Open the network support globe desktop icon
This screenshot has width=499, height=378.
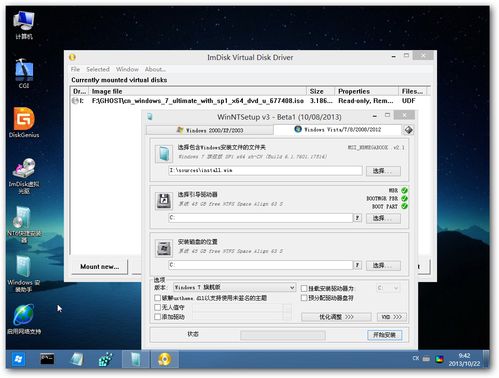pos(24,319)
